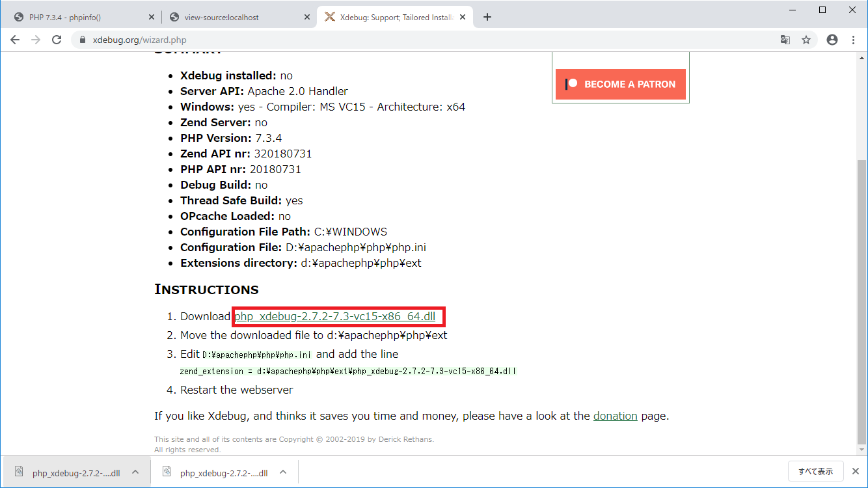This screenshot has height=488, width=868.
Task: Click 'PHP Version: 7.3.4' summary item
Action: (231, 138)
